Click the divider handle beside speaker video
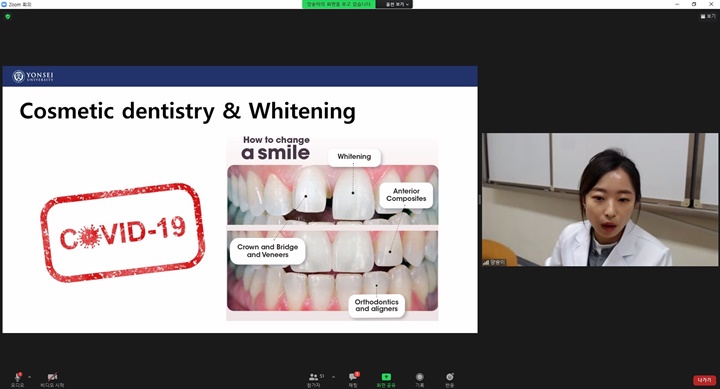The image size is (720, 389). coord(480,199)
